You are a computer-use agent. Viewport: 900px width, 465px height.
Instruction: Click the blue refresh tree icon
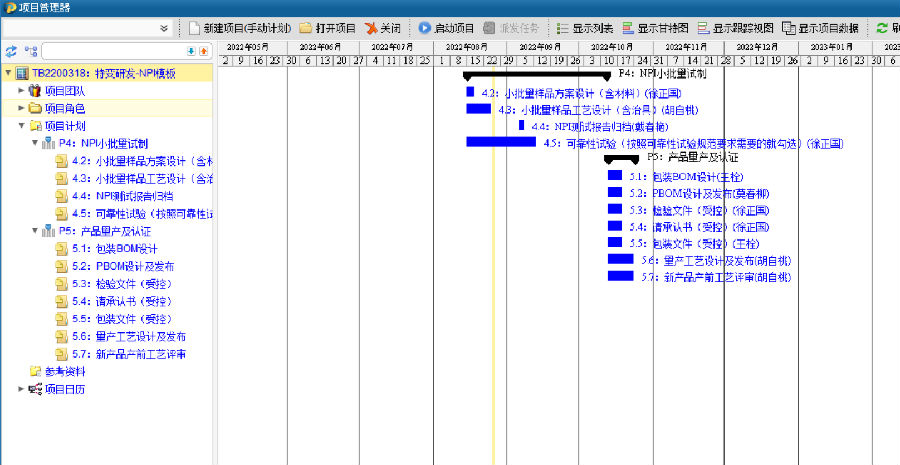[11, 52]
